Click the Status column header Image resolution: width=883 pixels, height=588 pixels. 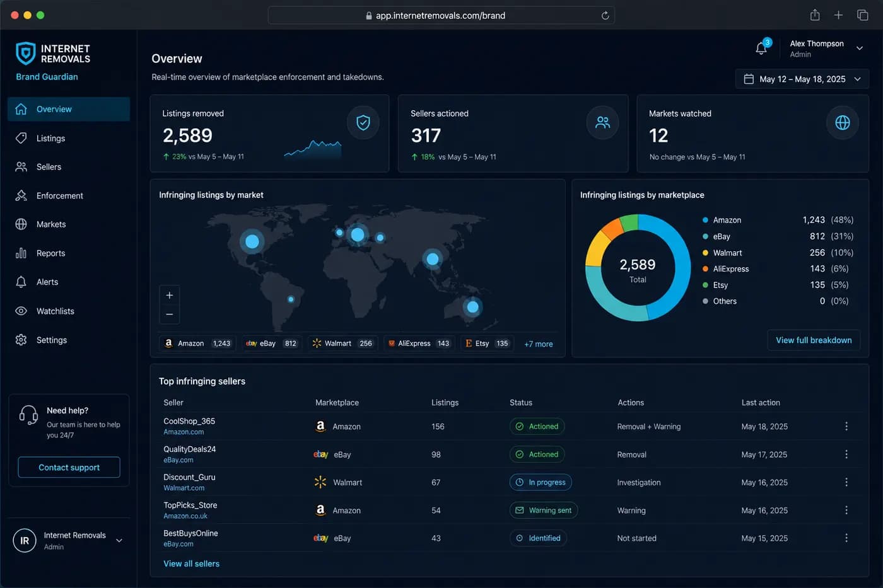521,402
